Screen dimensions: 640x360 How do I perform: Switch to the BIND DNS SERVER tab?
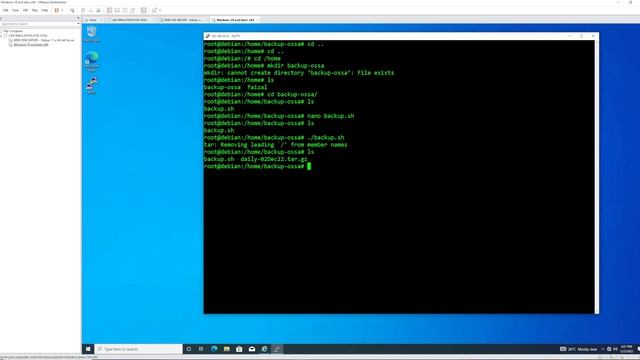click(x=182, y=20)
